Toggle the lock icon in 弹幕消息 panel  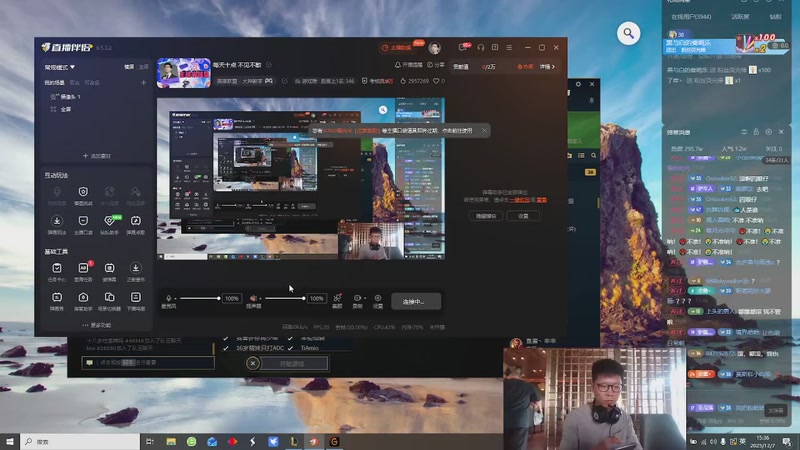[756, 132]
